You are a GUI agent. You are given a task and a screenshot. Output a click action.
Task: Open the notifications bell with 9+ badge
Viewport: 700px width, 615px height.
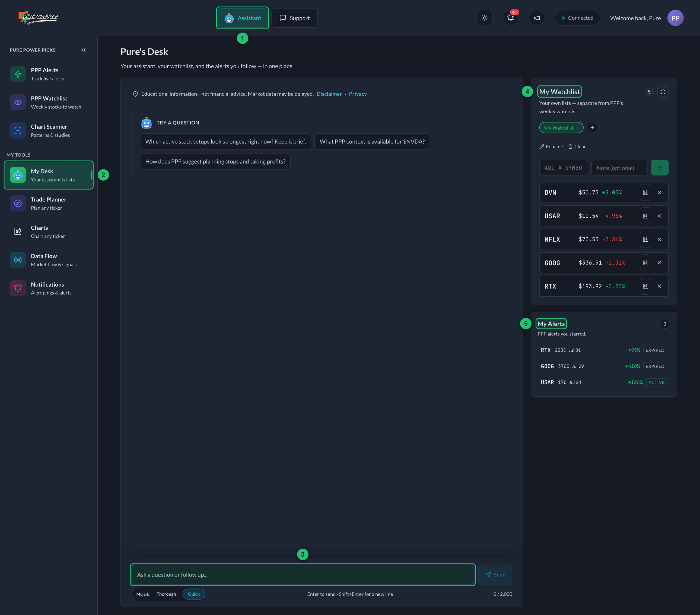tap(510, 18)
